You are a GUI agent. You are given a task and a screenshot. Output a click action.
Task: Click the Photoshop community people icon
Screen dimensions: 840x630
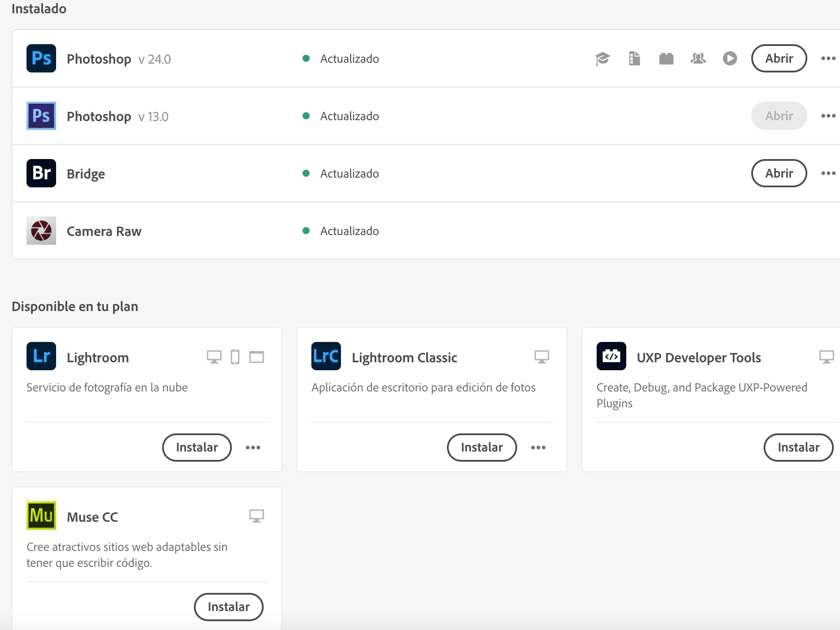tap(698, 58)
